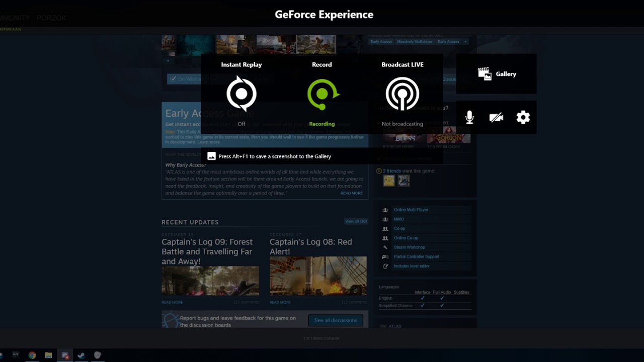Select the MMO feature link
This screenshot has height=362, width=644.
(399, 219)
